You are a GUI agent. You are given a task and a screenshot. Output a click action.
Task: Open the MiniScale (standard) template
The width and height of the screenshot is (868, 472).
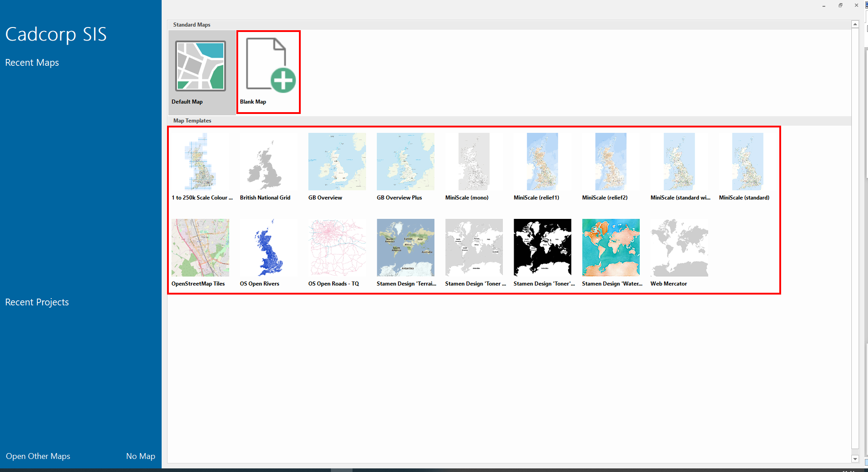click(x=747, y=161)
